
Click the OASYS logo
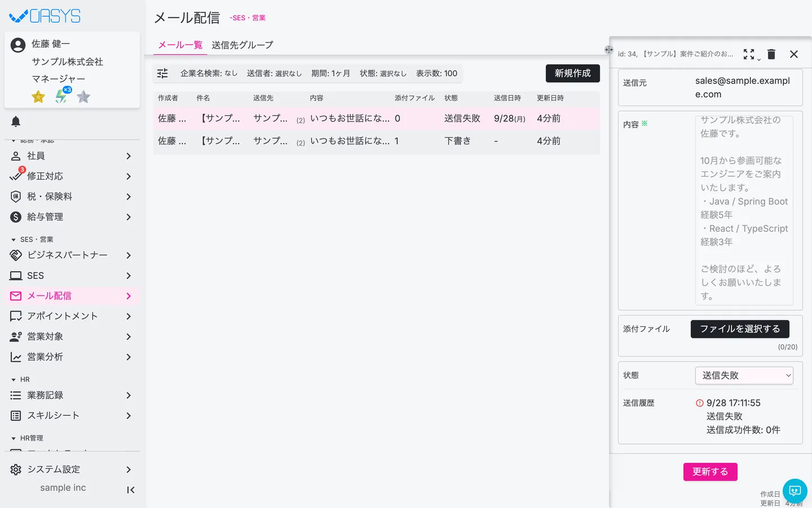coord(45,16)
